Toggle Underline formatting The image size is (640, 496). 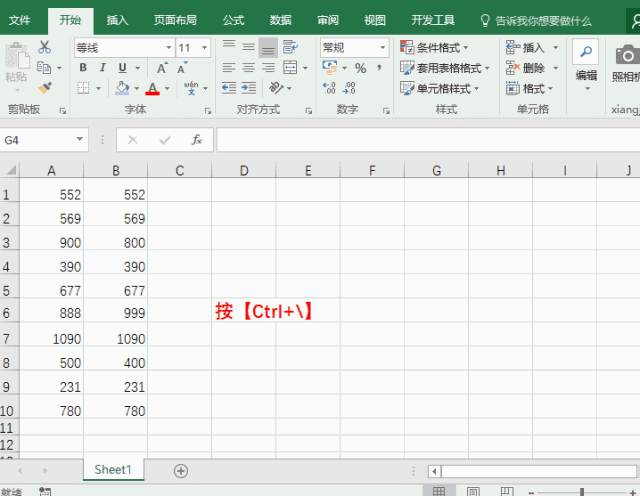point(122,68)
